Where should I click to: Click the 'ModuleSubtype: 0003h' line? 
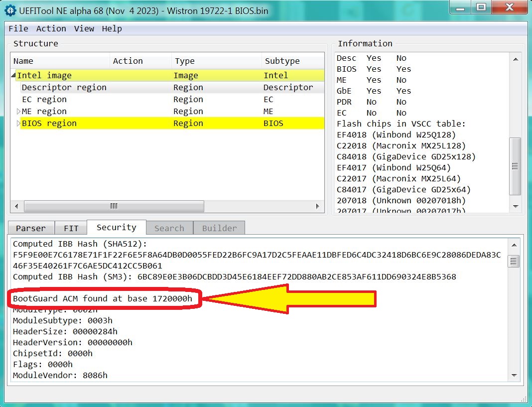pyautogui.click(x=63, y=320)
